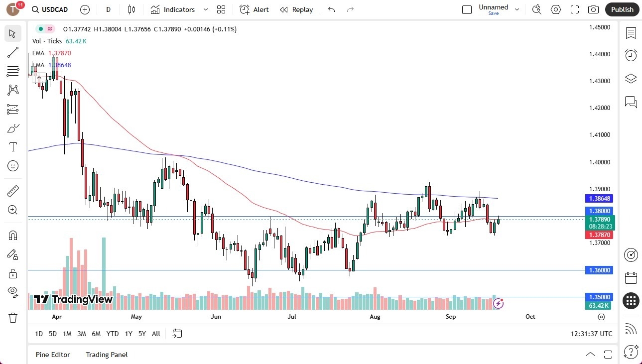
Task: Select the Text annotation tool
Action: [x=12, y=146]
